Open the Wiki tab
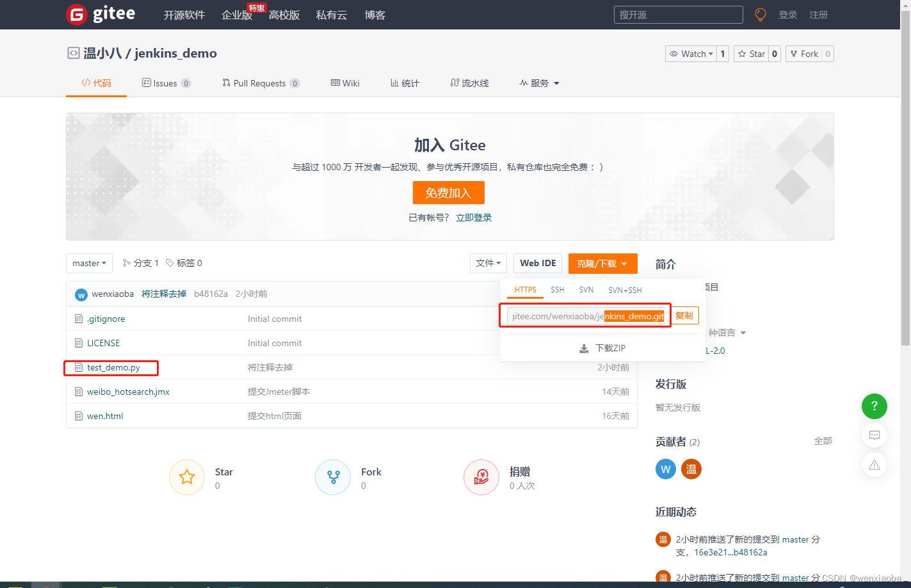Screen dimensions: 911x588 click(x=345, y=83)
